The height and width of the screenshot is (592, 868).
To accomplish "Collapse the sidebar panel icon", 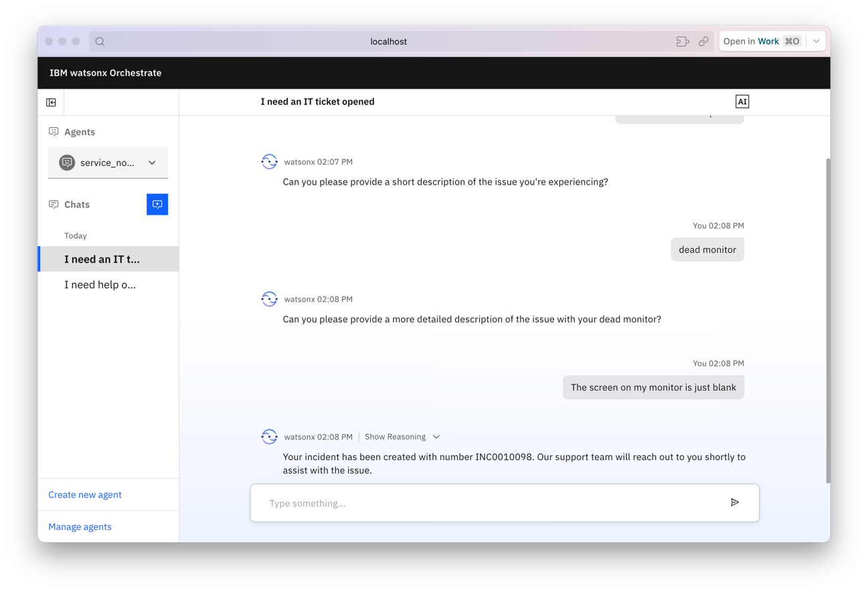I will click(51, 102).
